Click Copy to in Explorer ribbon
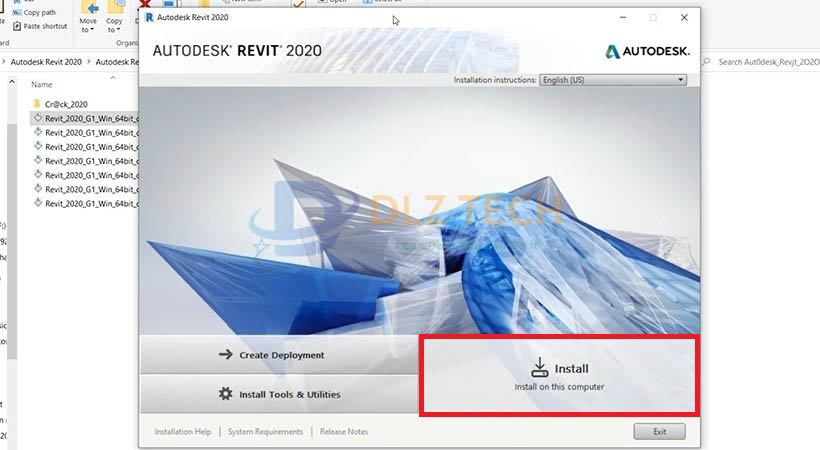The image size is (820, 450). point(114,17)
